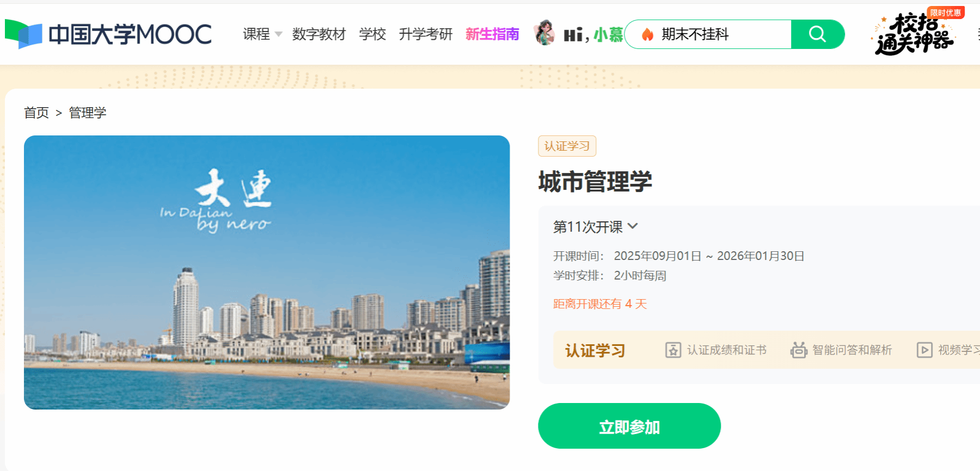Click the green search magnifier icon
Viewport: 980px width, 471px height.
coord(817,34)
